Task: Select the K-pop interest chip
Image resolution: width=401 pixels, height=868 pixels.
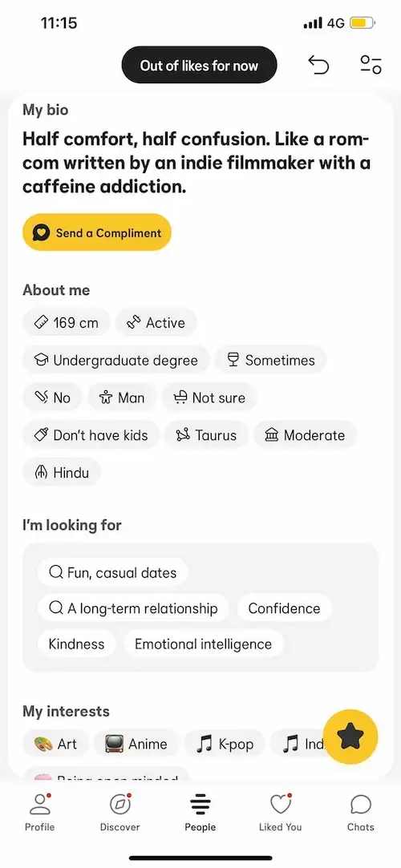Action: point(225,744)
